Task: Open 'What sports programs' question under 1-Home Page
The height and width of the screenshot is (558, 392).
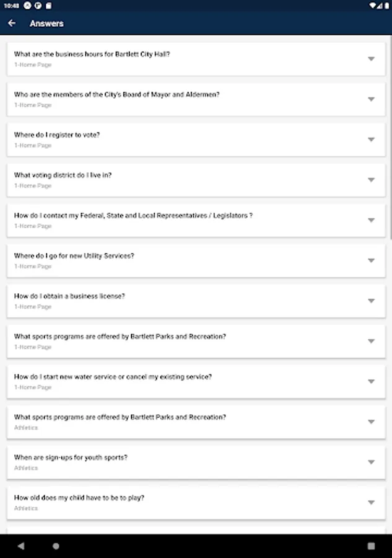Action: click(120, 337)
